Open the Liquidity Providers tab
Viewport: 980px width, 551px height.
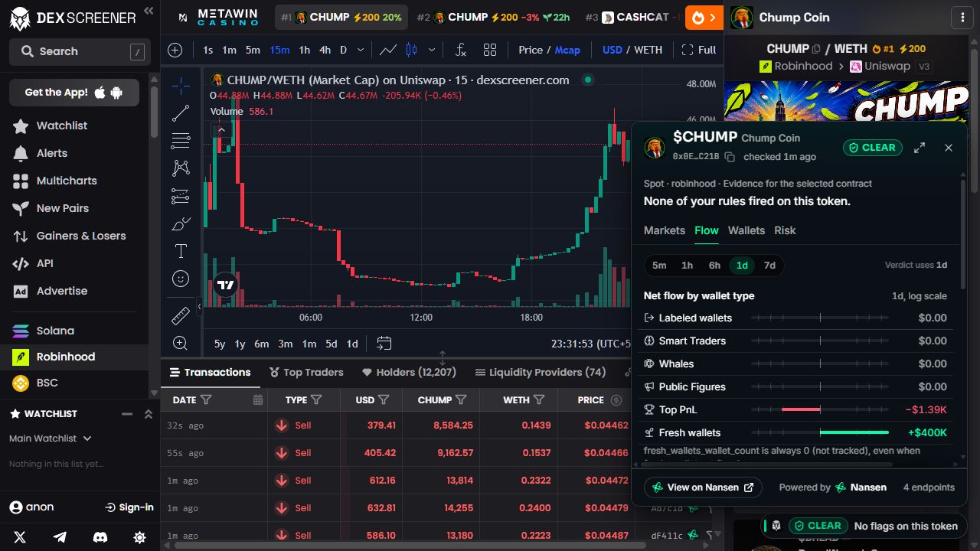(540, 372)
